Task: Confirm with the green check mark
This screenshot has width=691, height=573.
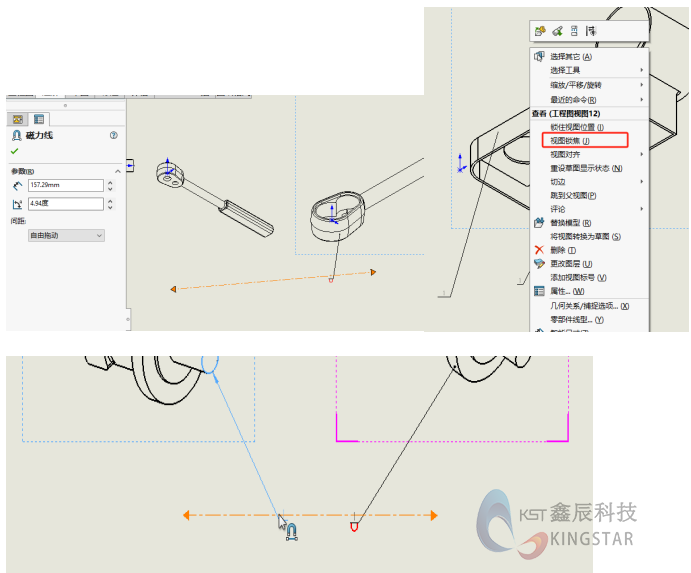Action: point(15,151)
